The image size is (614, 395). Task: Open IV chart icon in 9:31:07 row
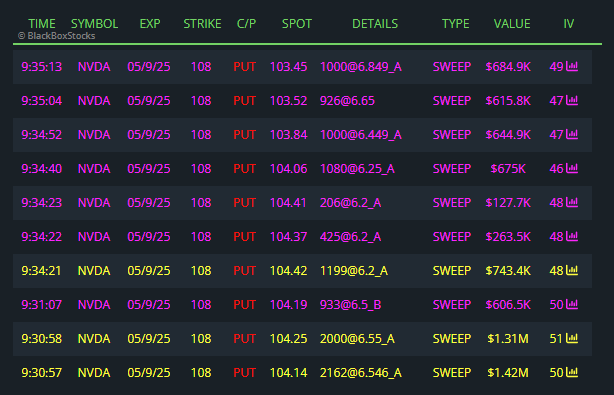click(572, 304)
